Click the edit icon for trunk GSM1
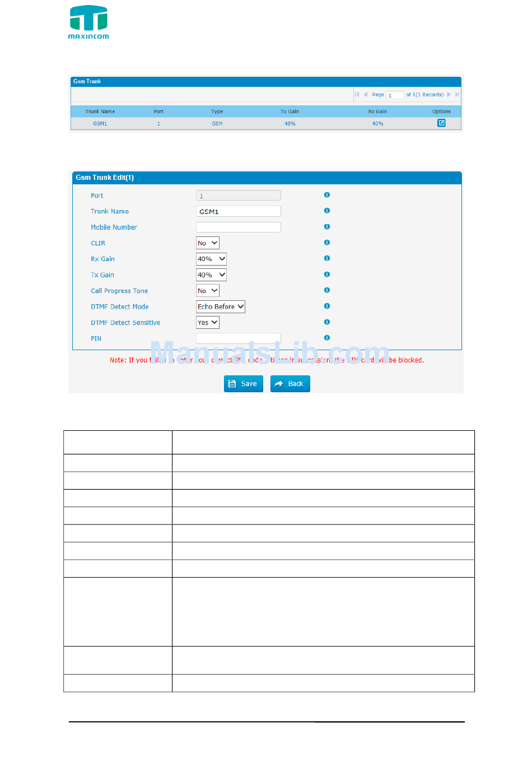The width and height of the screenshot is (532, 767). pos(441,123)
